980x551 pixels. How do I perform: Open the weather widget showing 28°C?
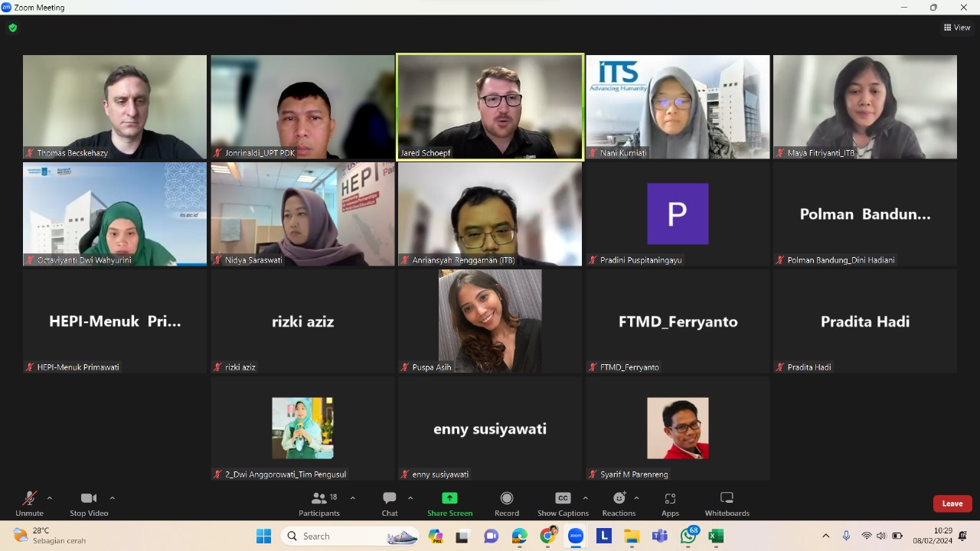(x=50, y=536)
